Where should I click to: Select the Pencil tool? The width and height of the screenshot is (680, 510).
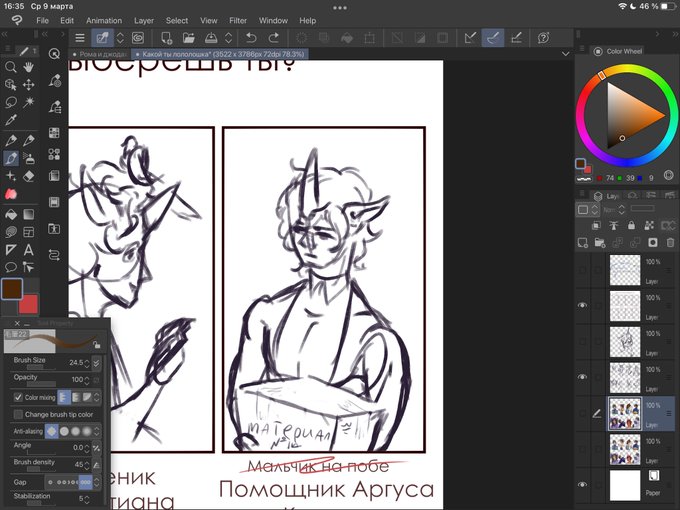(x=29, y=140)
